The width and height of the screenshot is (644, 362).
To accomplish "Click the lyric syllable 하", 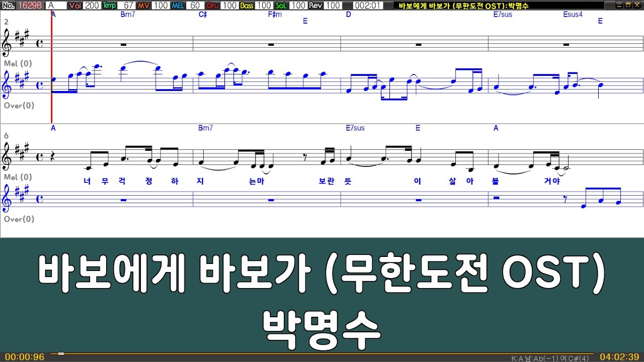I will [175, 181].
